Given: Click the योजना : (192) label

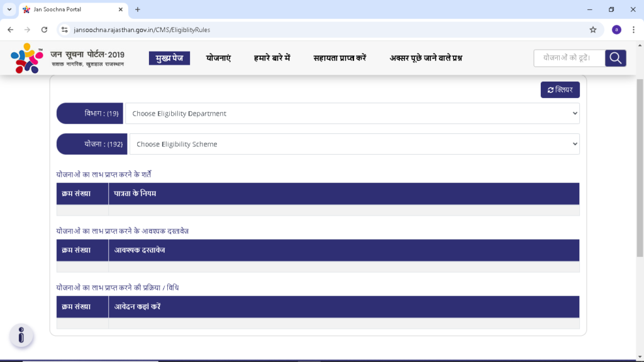Looking at the screenshot, I should 92,144.
